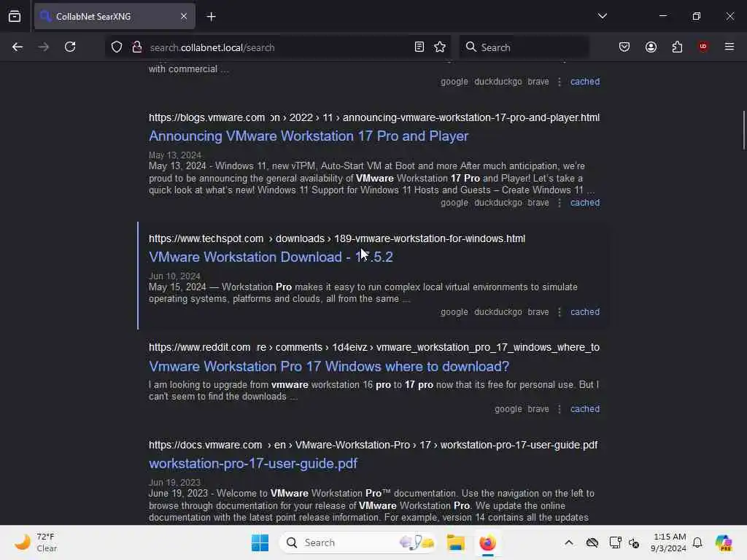
Task: Open File Explorer from taskbar
Action: 456,542
